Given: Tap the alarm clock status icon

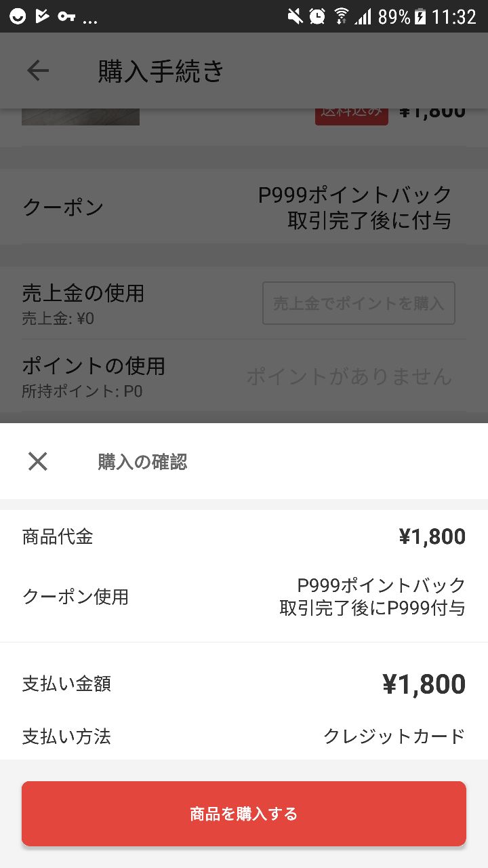Looking at the screenshot, I should tap(317, 16).
